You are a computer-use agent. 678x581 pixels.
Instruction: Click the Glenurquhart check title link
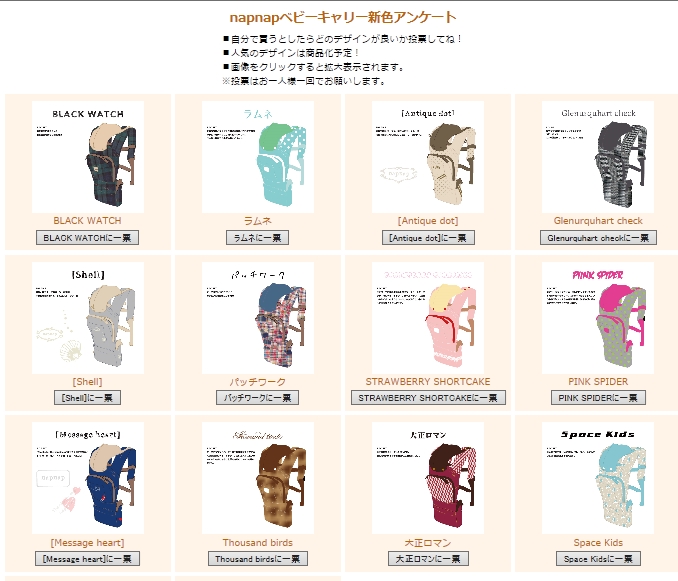pyautogui.click(x=598, y=220)
